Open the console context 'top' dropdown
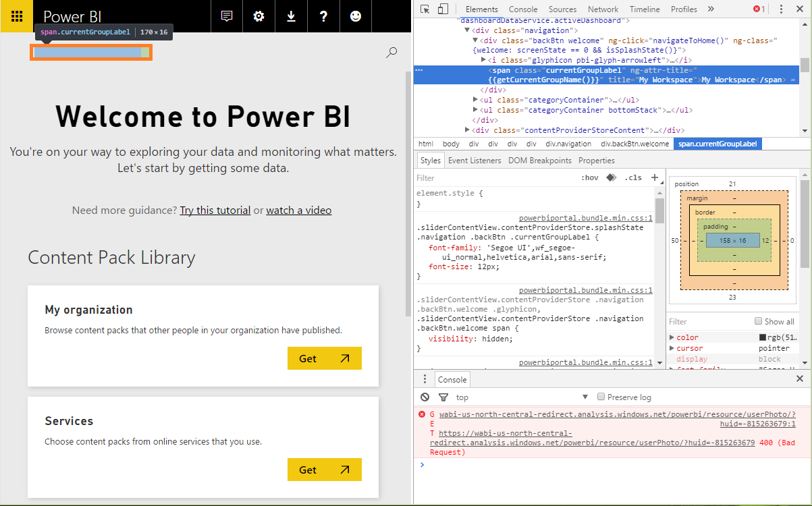Image resolution: width=812 pixels, height=506 pixels. click(522, 397)
